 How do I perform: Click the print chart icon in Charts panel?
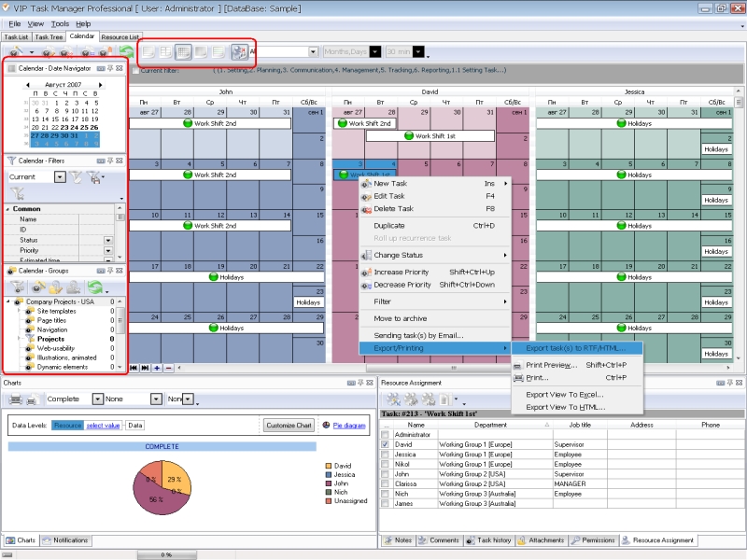15,399
